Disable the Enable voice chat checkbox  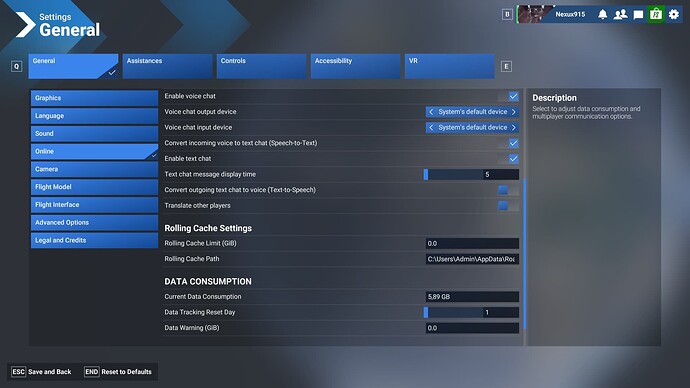click(x=513, y=96)
